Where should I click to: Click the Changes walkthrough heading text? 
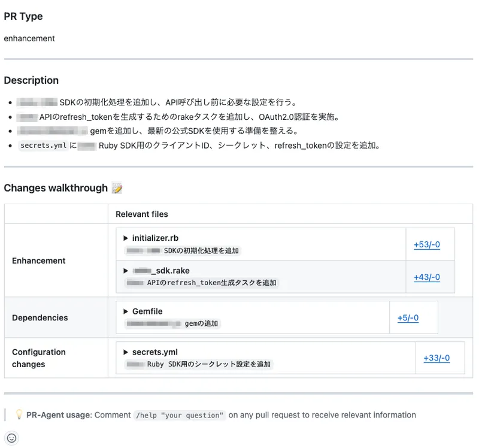56,188
